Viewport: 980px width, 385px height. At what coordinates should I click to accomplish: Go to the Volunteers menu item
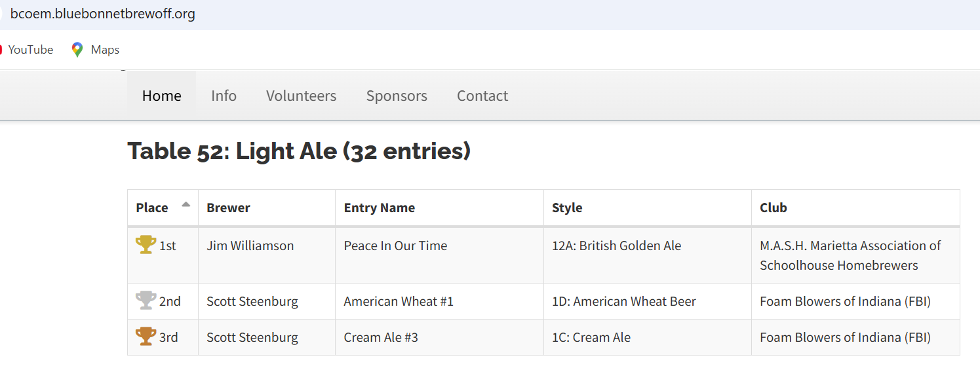pos(301,96)
